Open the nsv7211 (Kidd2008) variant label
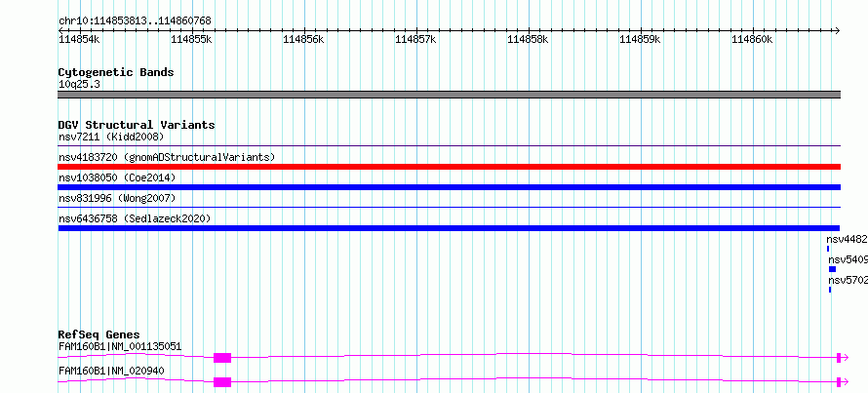The width and height of the screenshot is (868, 393). [111, 137]
